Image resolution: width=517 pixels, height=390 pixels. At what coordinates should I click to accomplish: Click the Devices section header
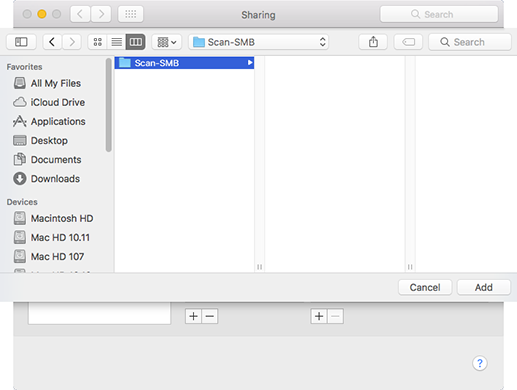click(x=22, y=202)
